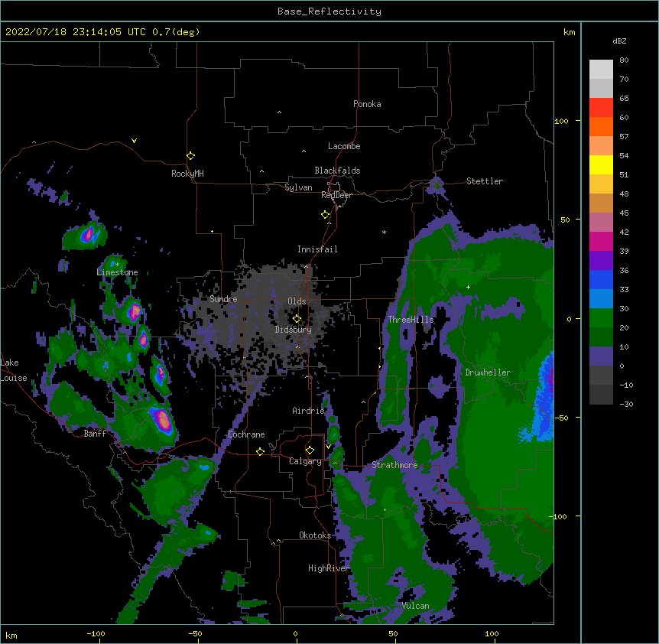Click the Stettler map label
The image size is (659, 644).
click(x=485, y=181)
